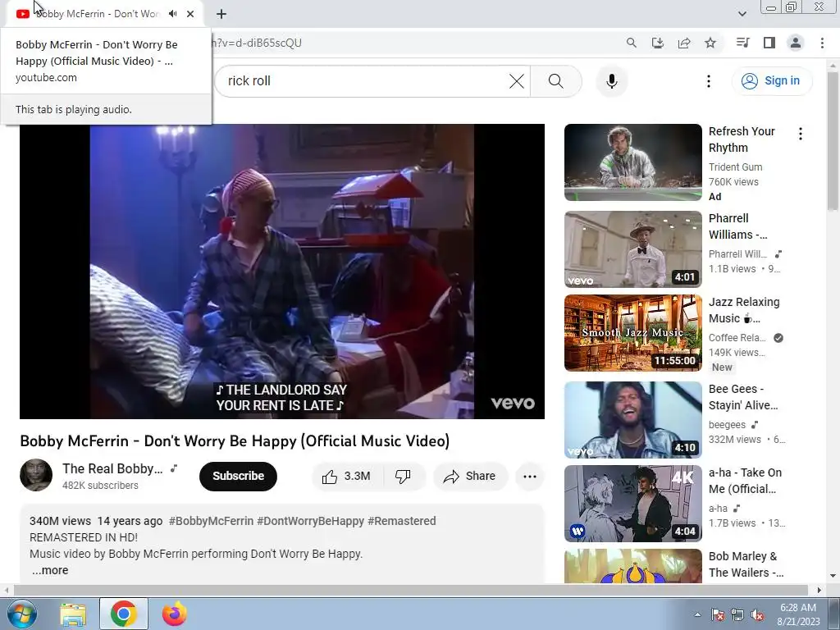Click the Trident Gum advertiser name
The width and height of the screenshot is (840, 630).
coord(735,167)
